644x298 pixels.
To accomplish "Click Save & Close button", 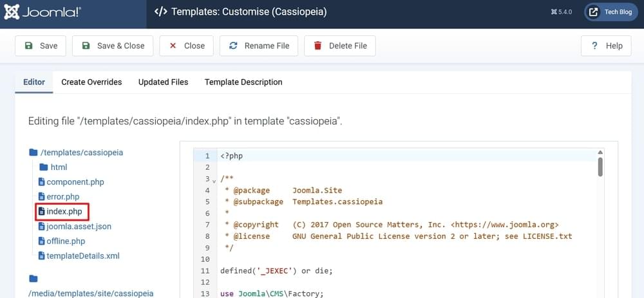I will [113, 46].
